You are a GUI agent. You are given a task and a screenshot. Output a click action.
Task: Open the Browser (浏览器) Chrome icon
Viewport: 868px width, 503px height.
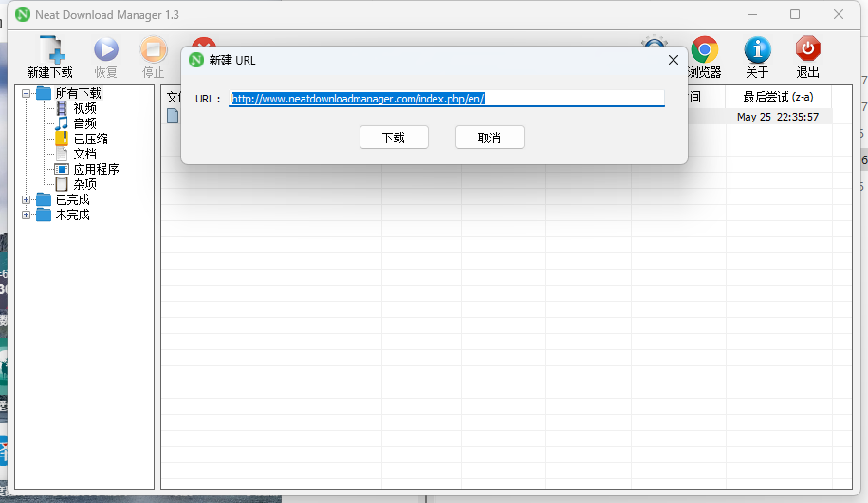(704, 57)
